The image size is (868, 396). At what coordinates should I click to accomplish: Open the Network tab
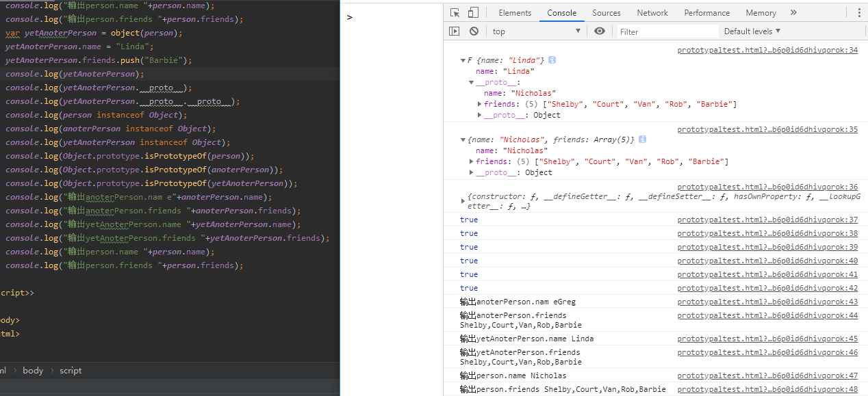[x=652, y=12]
